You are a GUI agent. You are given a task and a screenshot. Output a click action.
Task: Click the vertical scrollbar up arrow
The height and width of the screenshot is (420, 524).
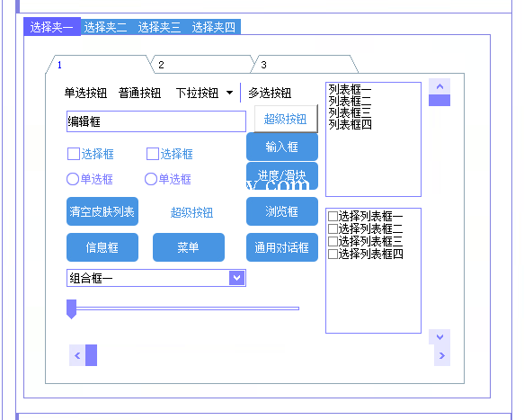440,86
